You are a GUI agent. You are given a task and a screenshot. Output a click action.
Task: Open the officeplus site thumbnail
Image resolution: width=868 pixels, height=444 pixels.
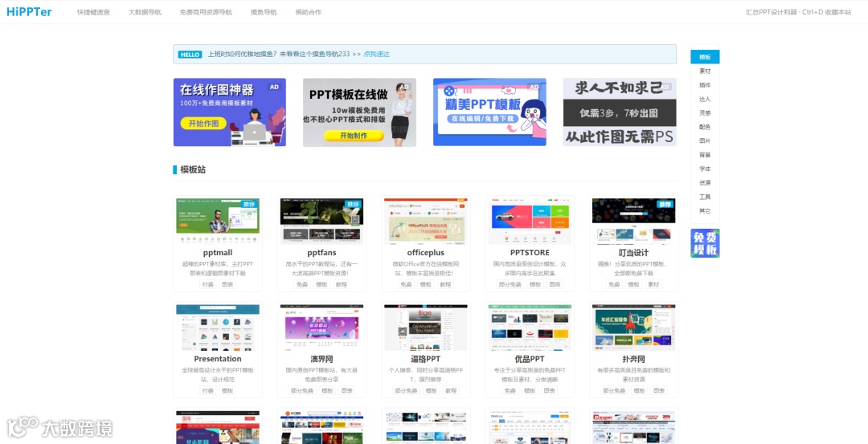(426, 221)
